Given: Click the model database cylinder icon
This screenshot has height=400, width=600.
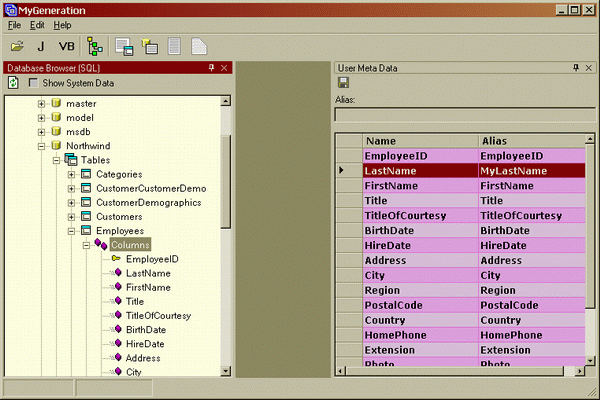Looking at the screenshot, I should pos(56,118).
